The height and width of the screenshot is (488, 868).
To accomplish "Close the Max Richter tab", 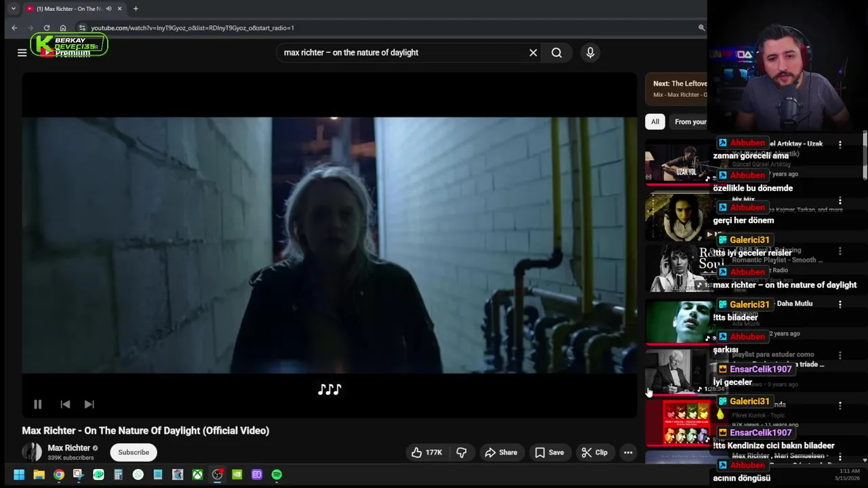I will [120, 9].
